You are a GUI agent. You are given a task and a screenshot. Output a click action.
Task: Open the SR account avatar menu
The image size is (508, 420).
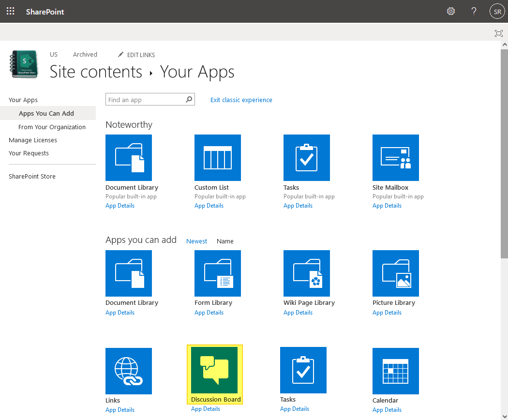[x=497, y=11]
